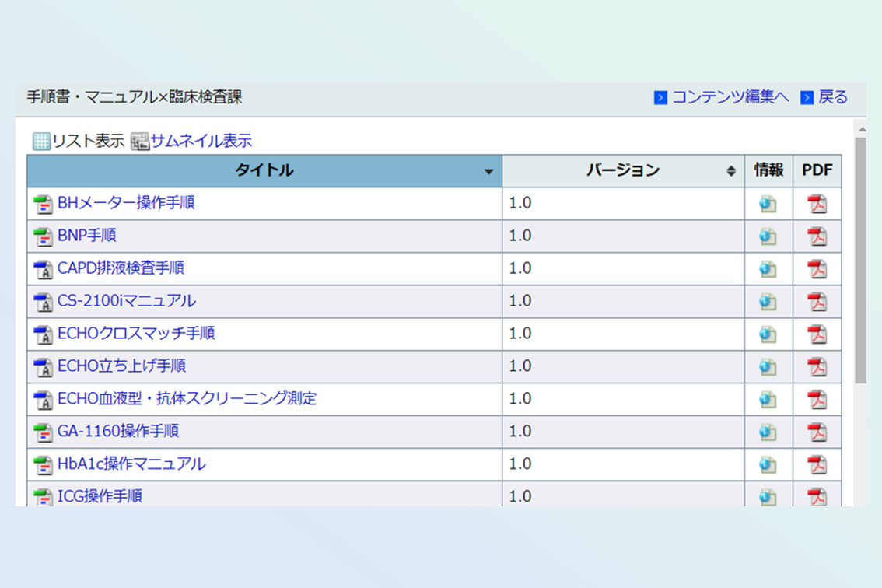Open PDF icon for ECHOクロスマッチ手順
This screenshot has width=882, height=588.
[x=817, y=334]
